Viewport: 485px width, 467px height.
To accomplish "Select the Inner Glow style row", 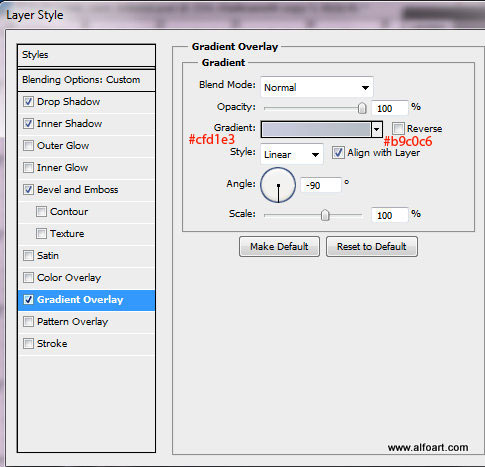I will [86, 168].
